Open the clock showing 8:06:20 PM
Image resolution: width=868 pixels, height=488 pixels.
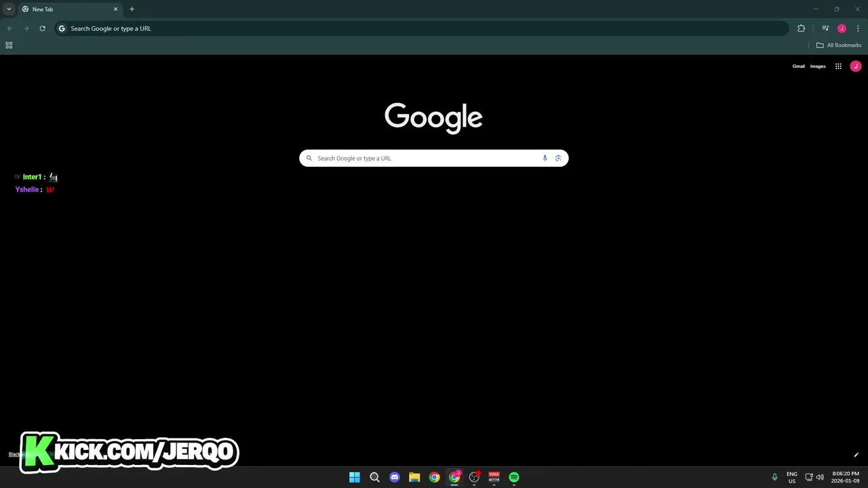click(846, 477)
